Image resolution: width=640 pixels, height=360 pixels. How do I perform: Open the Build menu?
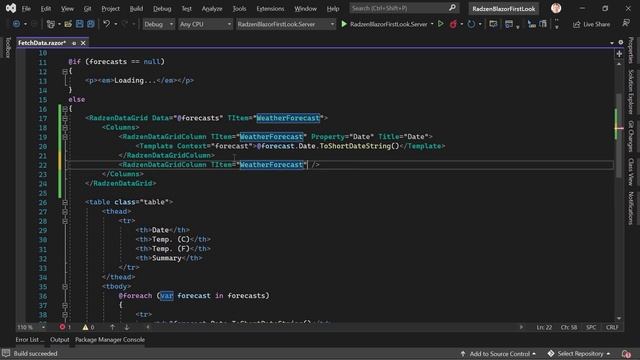(136, 9)
